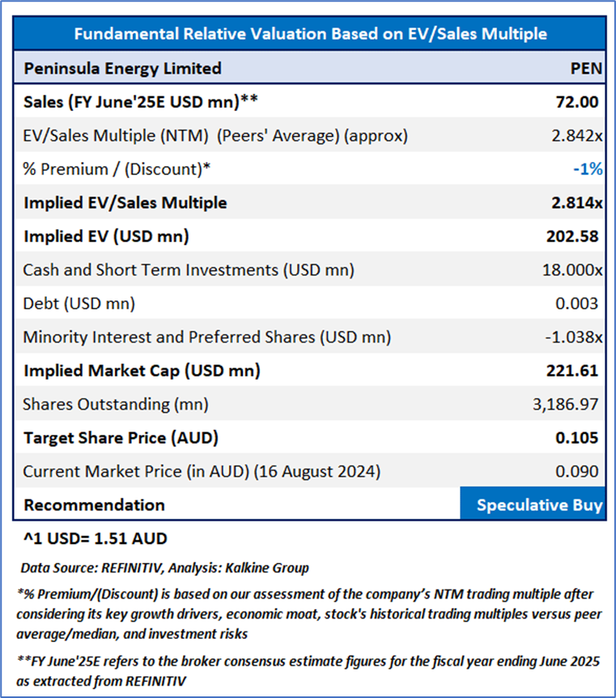
Task: Click the peers' average multiple 2.842x
Action: pos(573,136)
